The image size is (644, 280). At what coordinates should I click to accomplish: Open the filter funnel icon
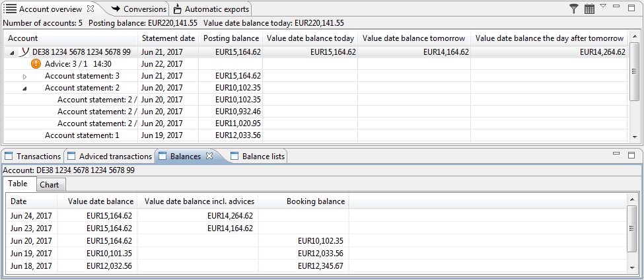(x=574, y=8)
